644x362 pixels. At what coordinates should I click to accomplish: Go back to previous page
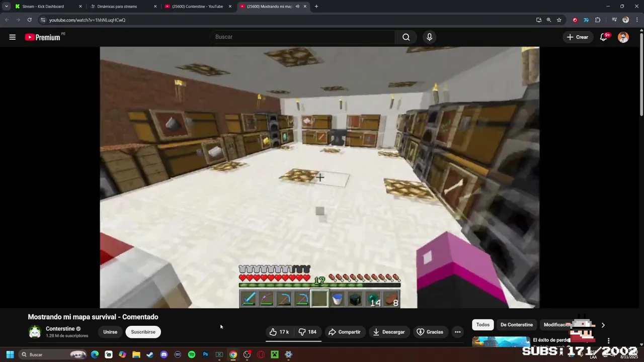pos(7,20)
